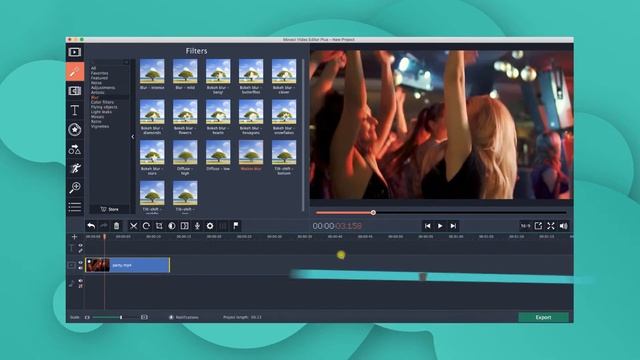Image resolution: width=640 pixels, height=360 pixels.
Task: Split clip with the scissors tool
Action: (133, 226)
